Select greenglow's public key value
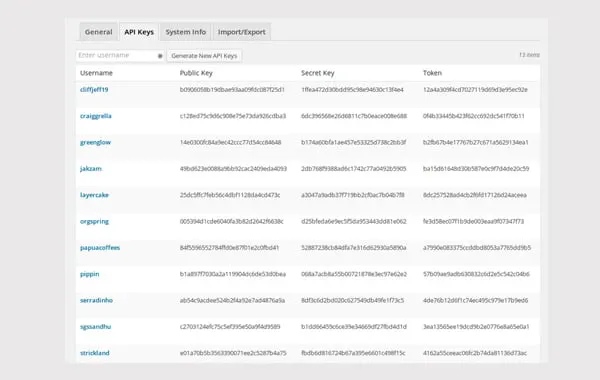Viewport: 600px width, 380px height. pos(231,142)
